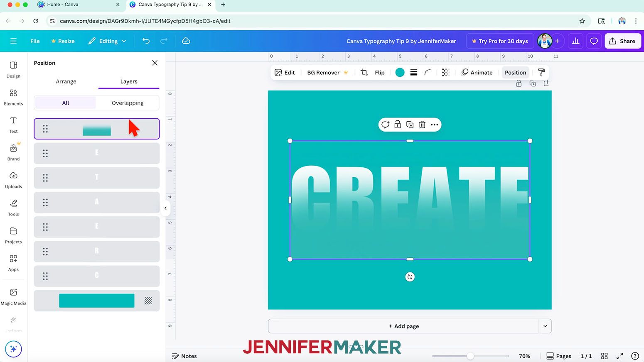The height and width of the screenshot is (362, 644).
Task: Delete the selected element with trash icon
Action: pyautogui.click(x=422, y=125)
